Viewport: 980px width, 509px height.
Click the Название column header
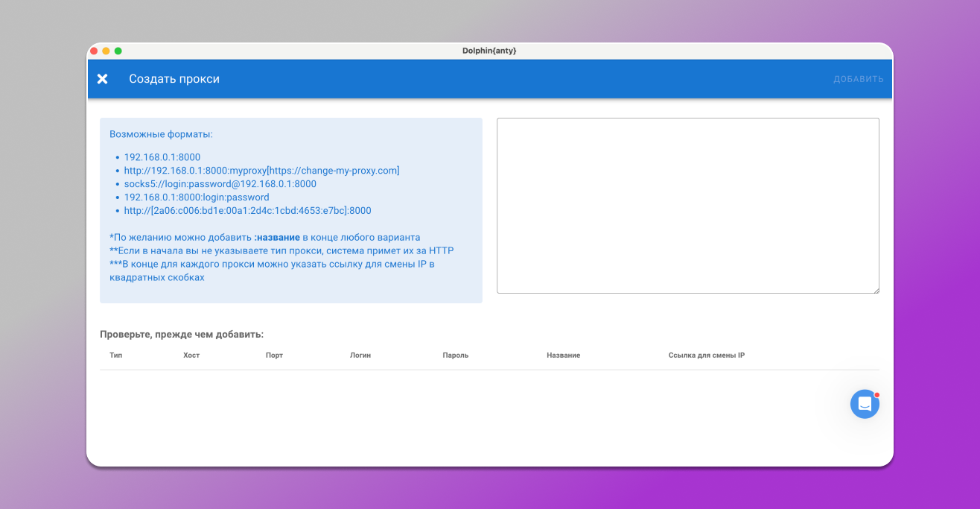pyautogui.click(x=563, y=355)
